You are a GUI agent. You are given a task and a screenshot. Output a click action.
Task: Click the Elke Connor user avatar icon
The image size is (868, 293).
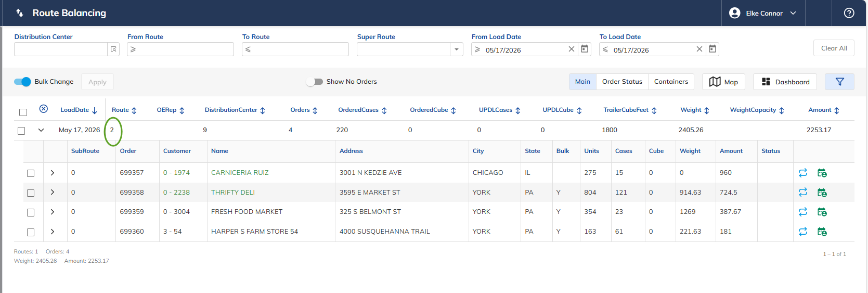[x=734, y=13]
